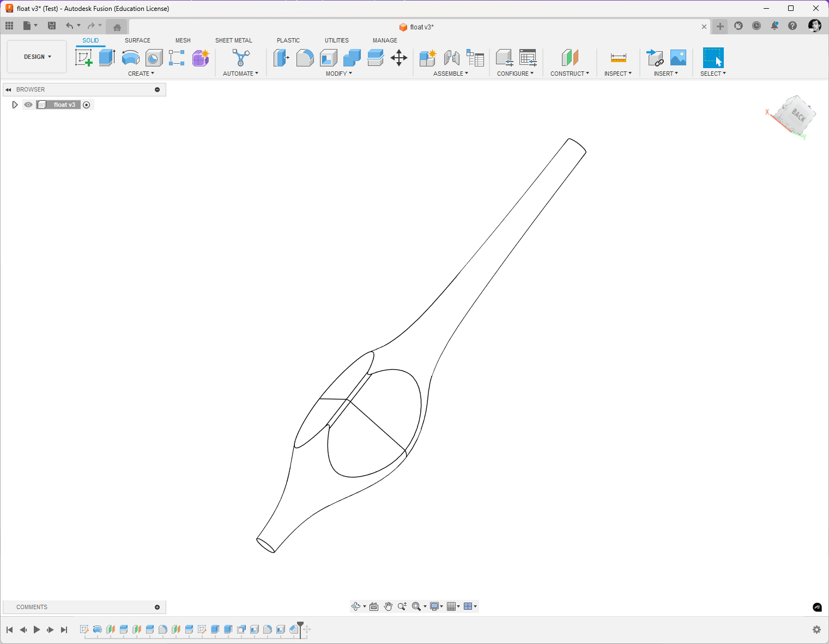Open the Construct dropdown menu

[x=570, y=74]
